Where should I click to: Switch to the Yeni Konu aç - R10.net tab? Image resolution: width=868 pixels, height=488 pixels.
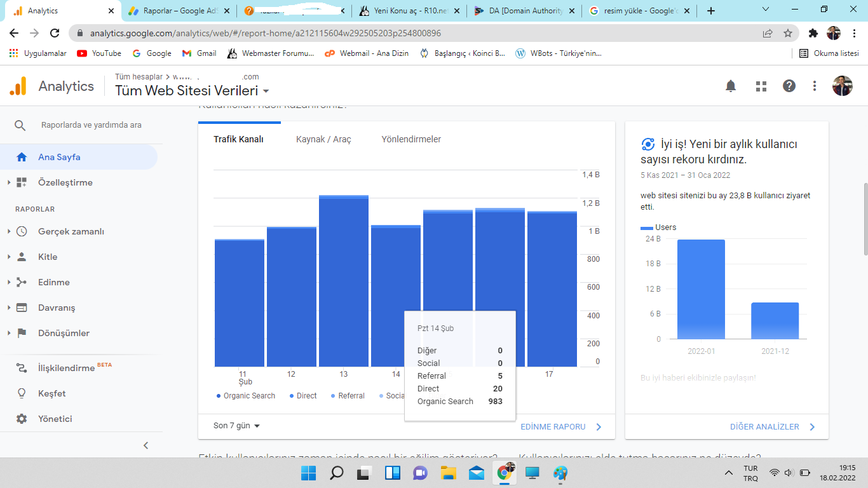pos(410,11)
